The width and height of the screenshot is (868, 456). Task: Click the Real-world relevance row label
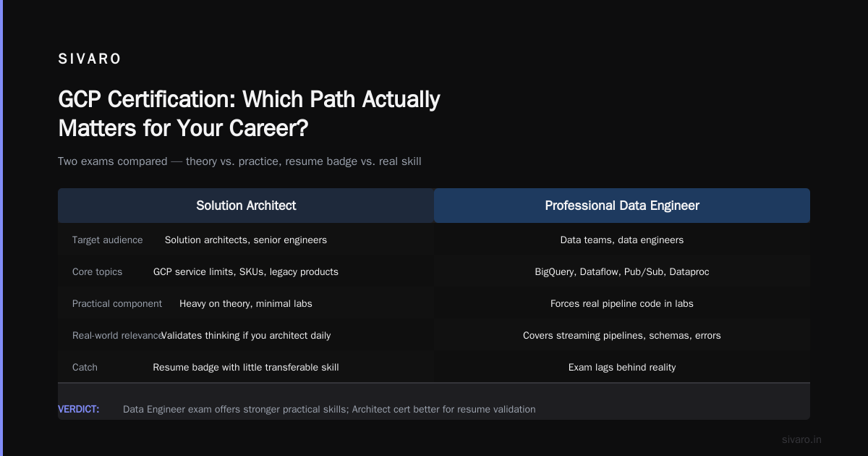click(x=117, y=335)
